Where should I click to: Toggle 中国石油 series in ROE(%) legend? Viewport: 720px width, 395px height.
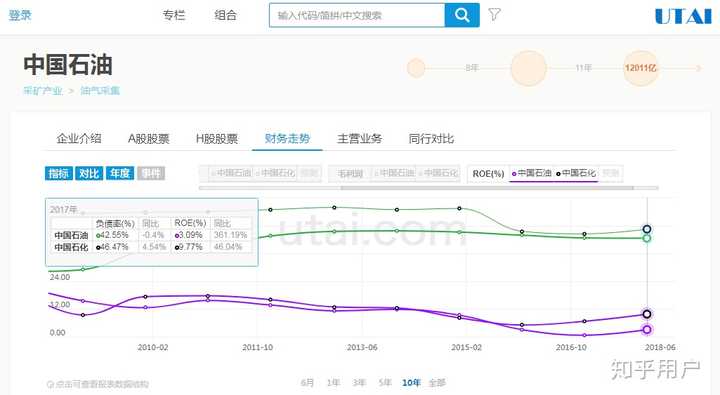coord(532,173)
